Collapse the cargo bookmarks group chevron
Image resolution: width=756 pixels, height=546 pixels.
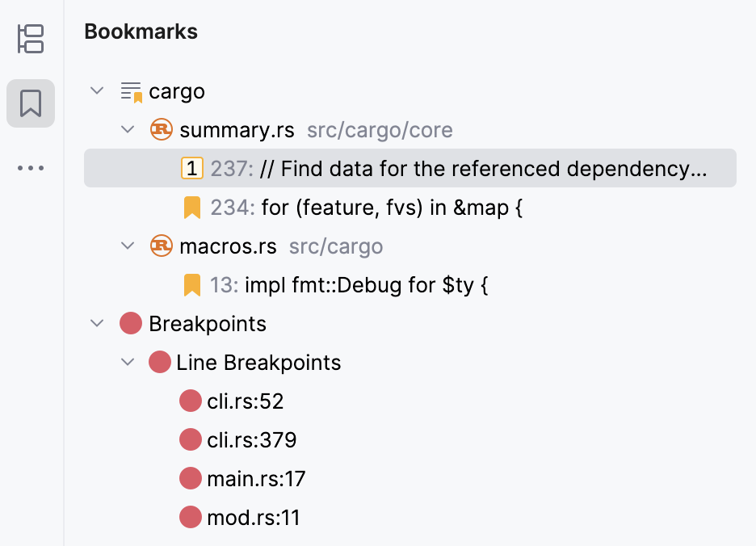(x=97, y=91)
